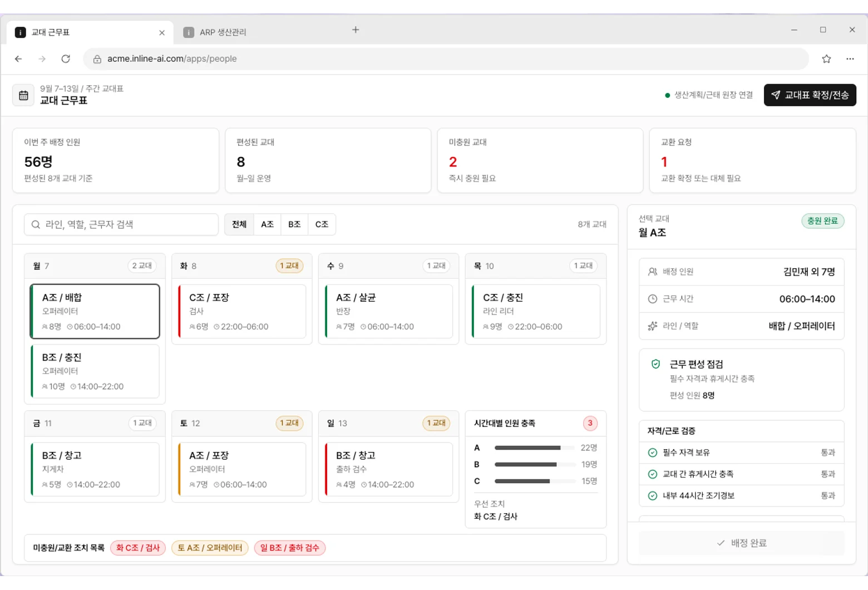Image resolution: width=868 pixels, height=590 pixels.
Task: Select Monday B조 / 충진 shift card
Action: point(95,371)
